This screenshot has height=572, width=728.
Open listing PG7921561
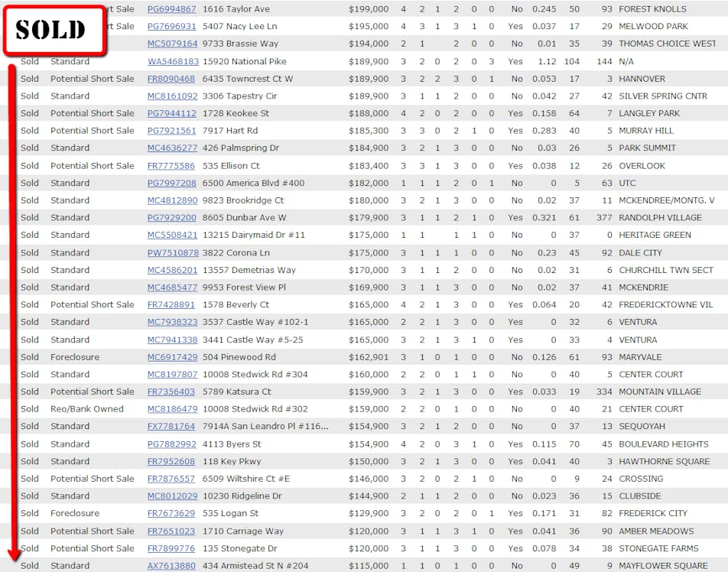point(172,131)
